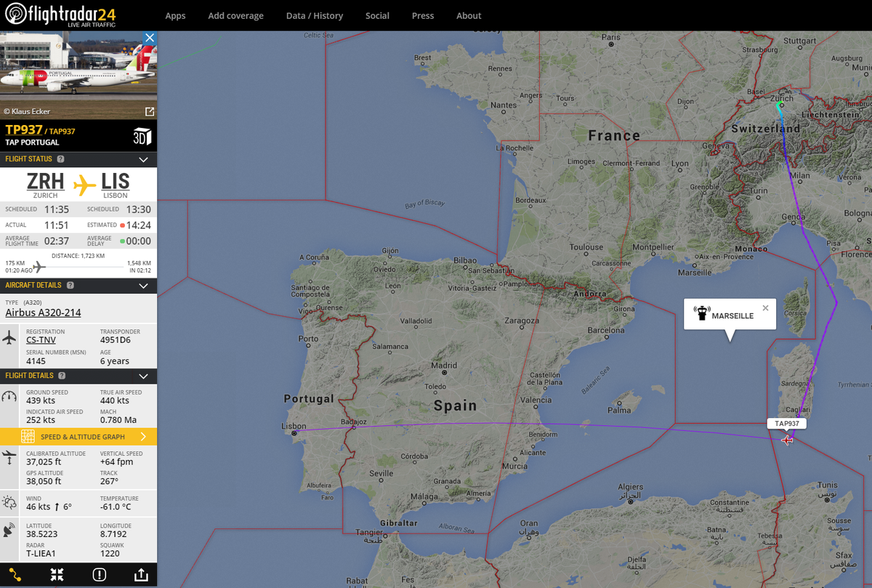Click the Flight Details help question mark
This screenshot has width=872, height=588.
pyautogui.click(x=61, y=376)
